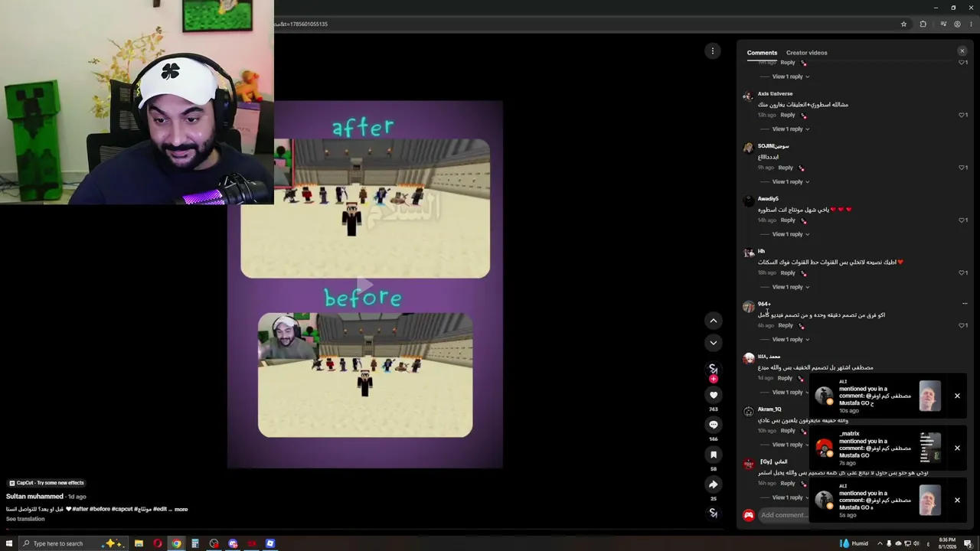
Task: Reply to 964+ user's comment
Action: 786,325
